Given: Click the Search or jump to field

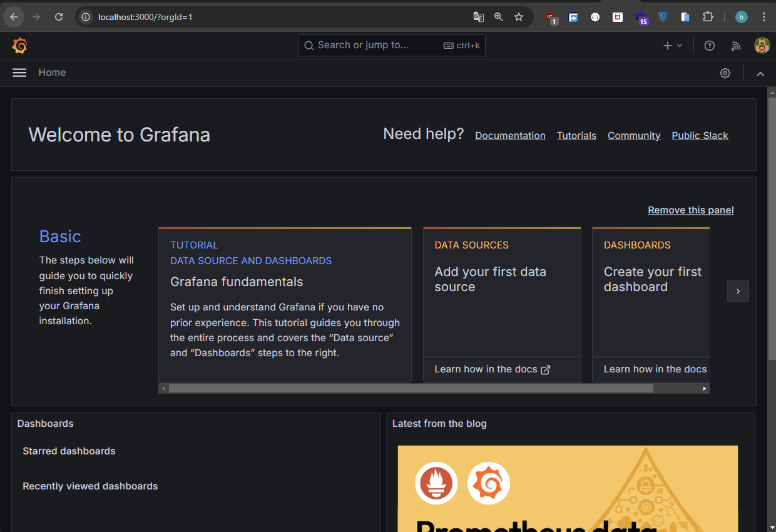Looking at the screenshot, I should tap(391, 45).
